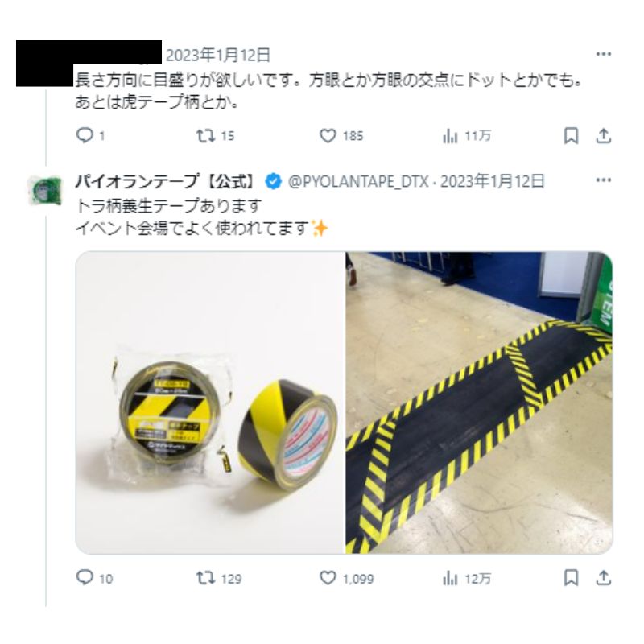Image resolution: width=644 pixels, height=644 pixels.
Task: Like the first tweet with 185 likes
Action: tap(341, 135)
